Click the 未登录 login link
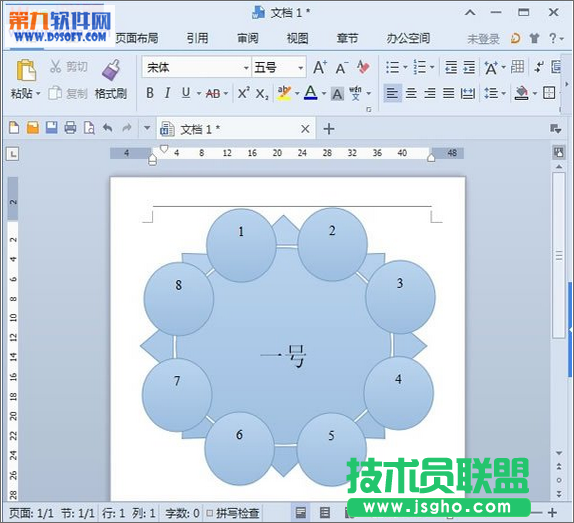The width and height of the screenshot is (574, 523). 483,39
